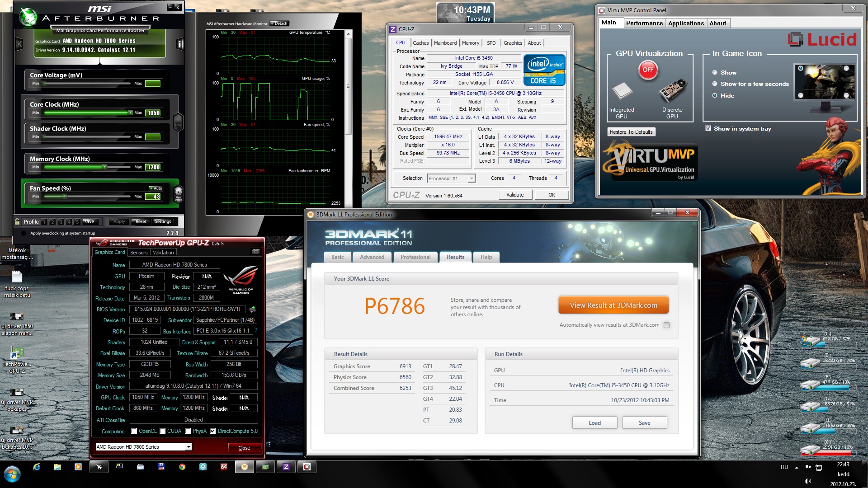Click the Core Clock value field 1050
The width and height of the screenshot is (868, 488).
click(153, 113)
